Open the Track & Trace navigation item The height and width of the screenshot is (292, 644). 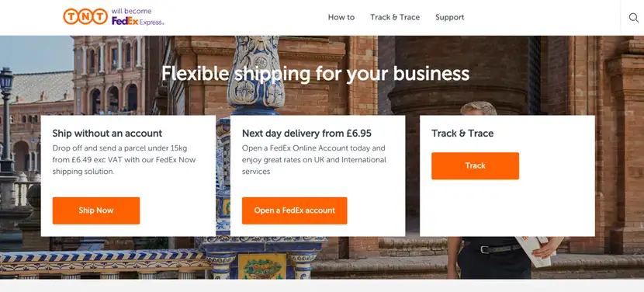coord(395,17)
